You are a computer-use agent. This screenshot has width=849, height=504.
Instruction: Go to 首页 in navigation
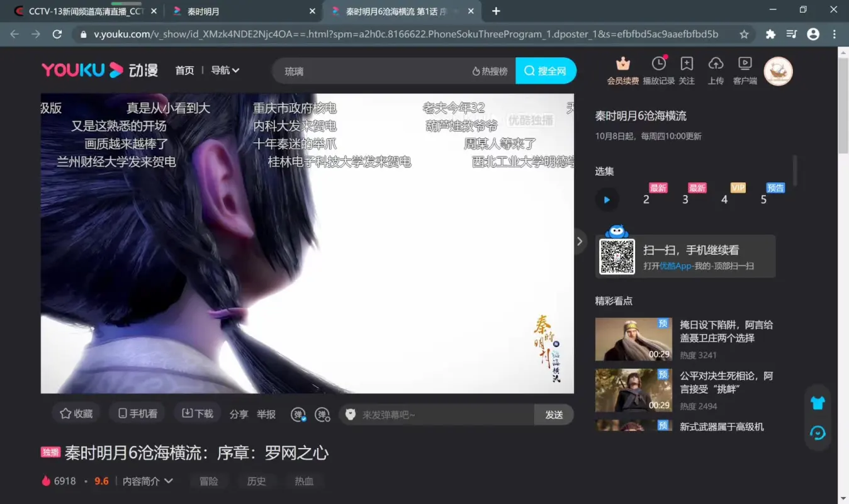point(184,70)
